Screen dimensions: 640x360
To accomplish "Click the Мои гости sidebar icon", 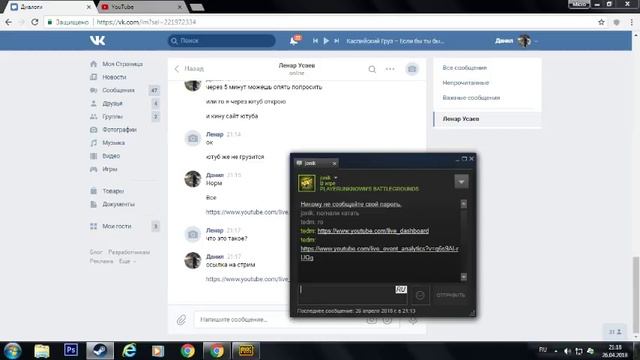I will point(93,226).
